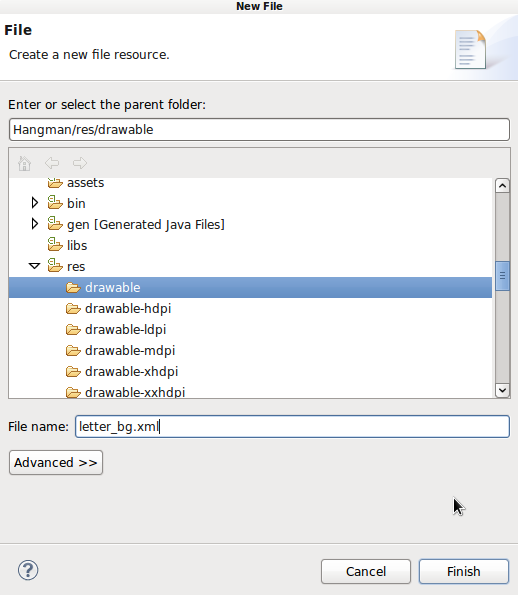
Task: Select the libs folder icon
Action: 55,245
